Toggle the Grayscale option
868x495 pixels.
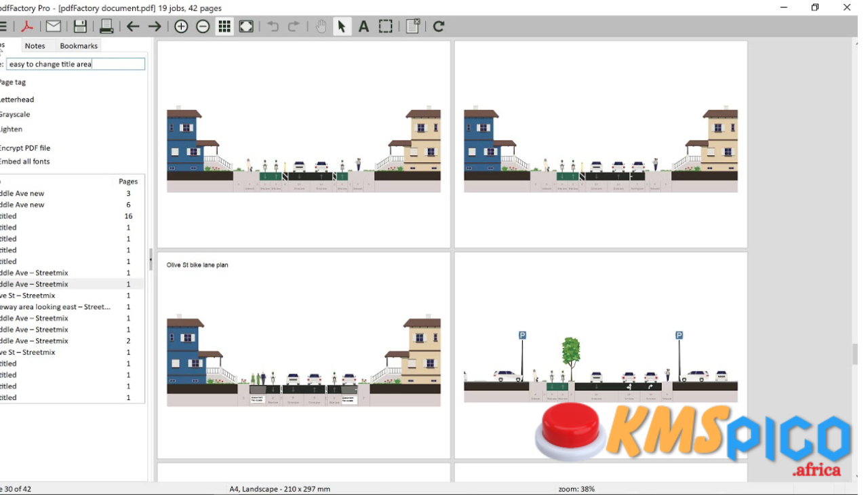[14, 115]
